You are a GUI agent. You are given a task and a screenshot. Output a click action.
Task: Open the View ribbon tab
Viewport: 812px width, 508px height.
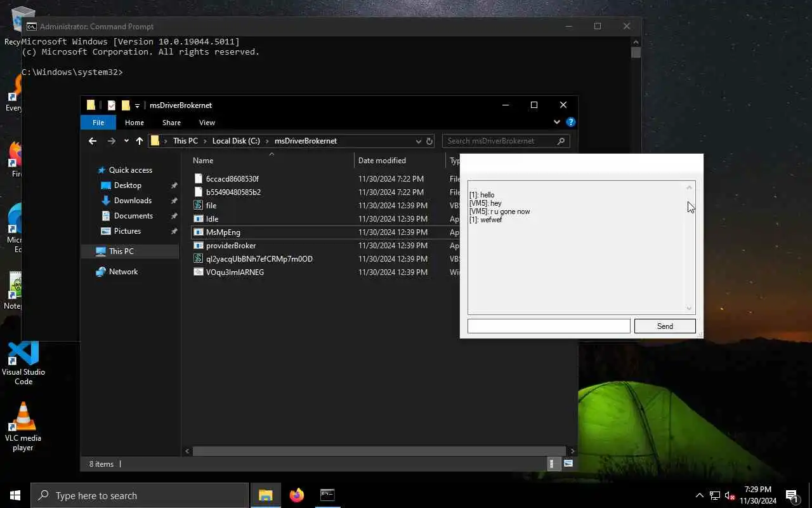207,123
